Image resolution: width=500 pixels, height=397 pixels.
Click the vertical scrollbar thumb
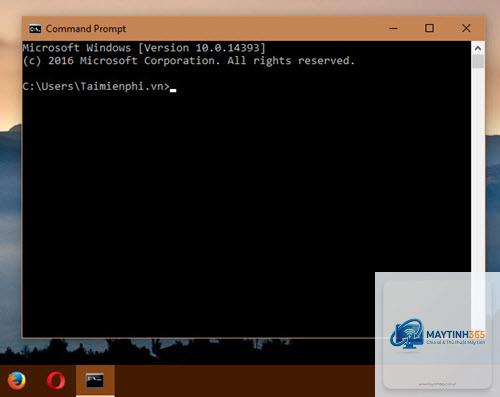pos(478,62)
